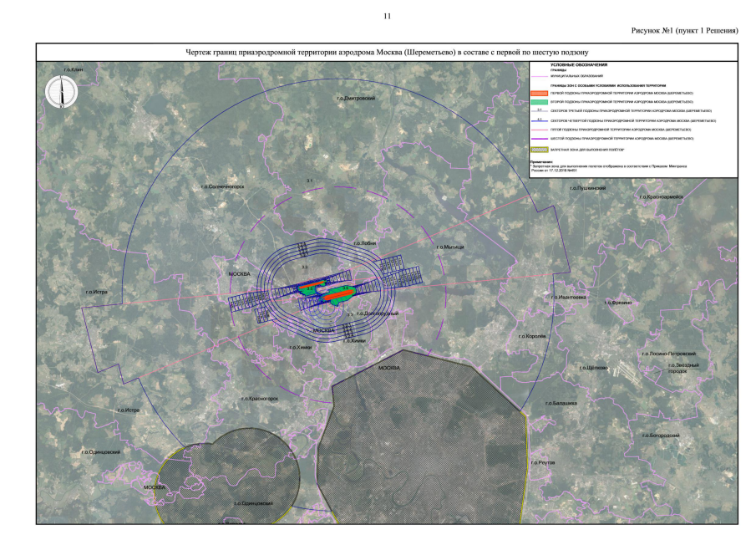The height and width of the screenshot is (535, 756).
Task: Click the 3.1 third subzone sector line symbol
Action: [x=540, y=110]
